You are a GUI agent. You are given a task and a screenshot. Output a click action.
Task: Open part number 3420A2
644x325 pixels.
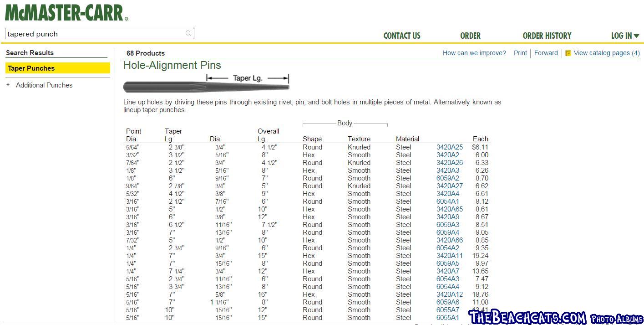pyautogui.click(x=448, y=155)
